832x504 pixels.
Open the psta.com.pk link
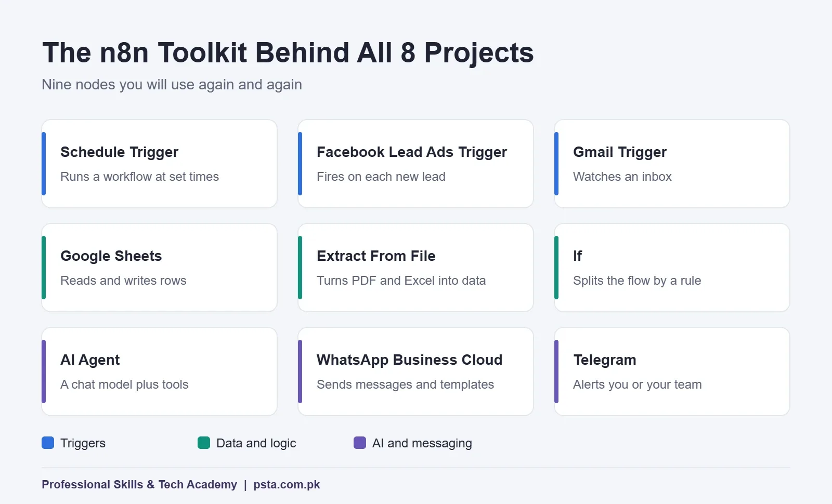pos(287,485)
